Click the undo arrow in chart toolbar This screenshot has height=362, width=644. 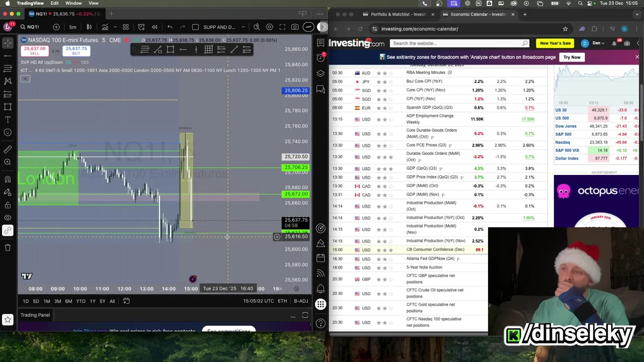(x=170, y=27)
